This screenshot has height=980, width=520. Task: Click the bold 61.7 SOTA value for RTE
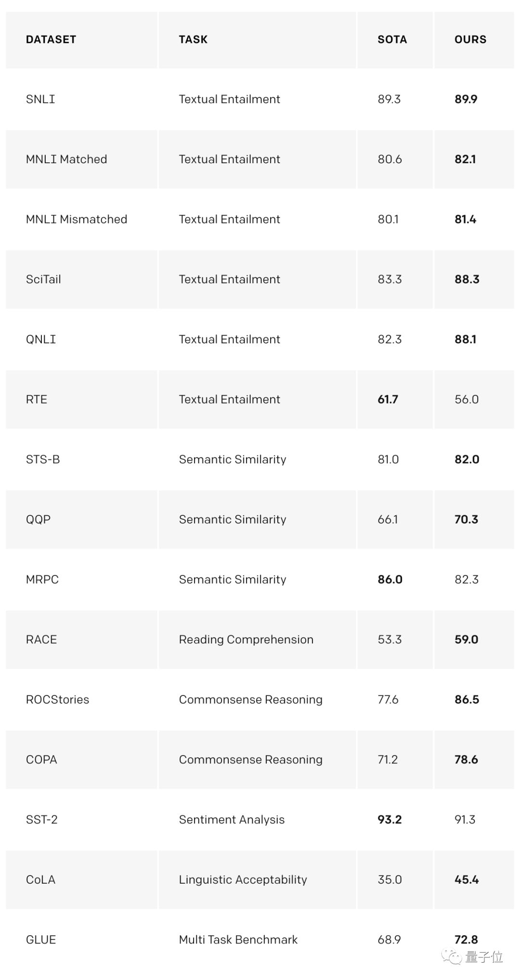(388, 399)
